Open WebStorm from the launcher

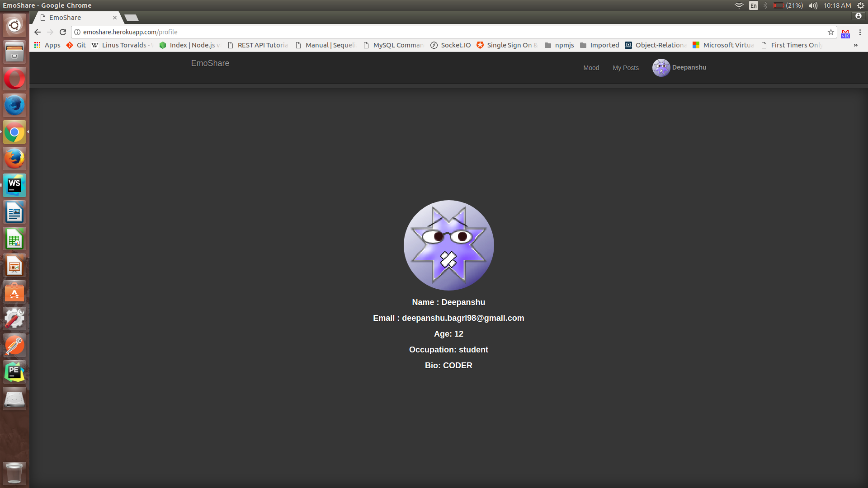[x=14, y=185]
